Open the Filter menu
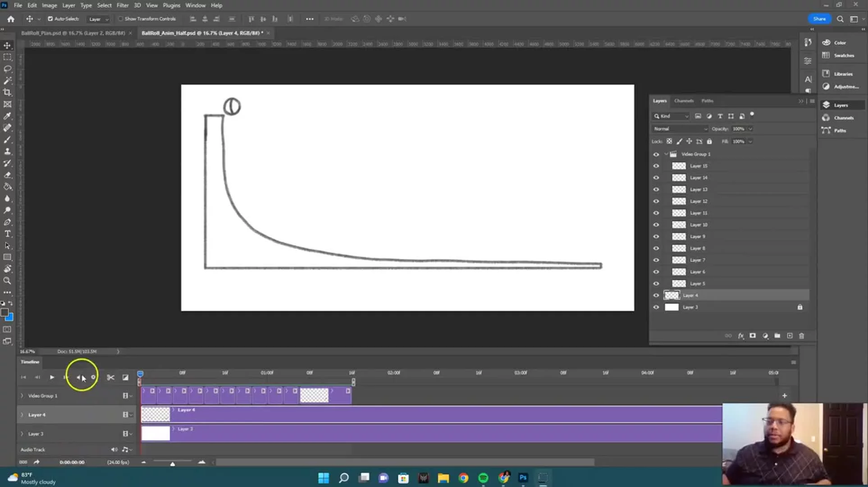Image resolution: width=868 pixels, height=487 pixels. (123, 5)
